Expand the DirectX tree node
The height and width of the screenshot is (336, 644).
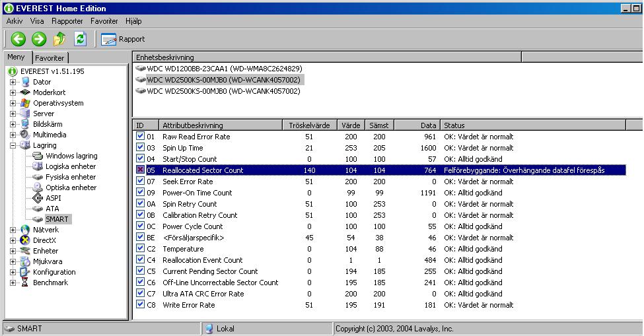coord(13,240)
